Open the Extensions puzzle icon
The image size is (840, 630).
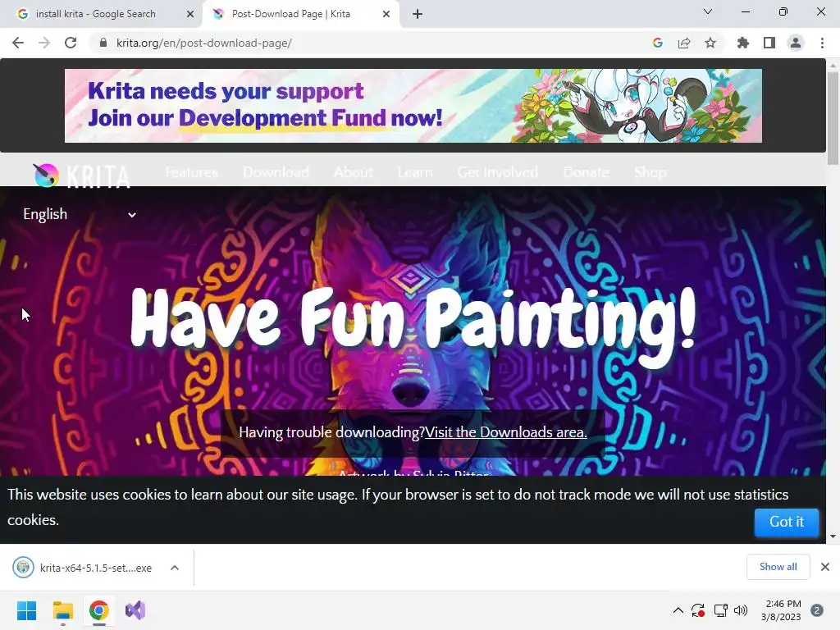pos(743,43)
